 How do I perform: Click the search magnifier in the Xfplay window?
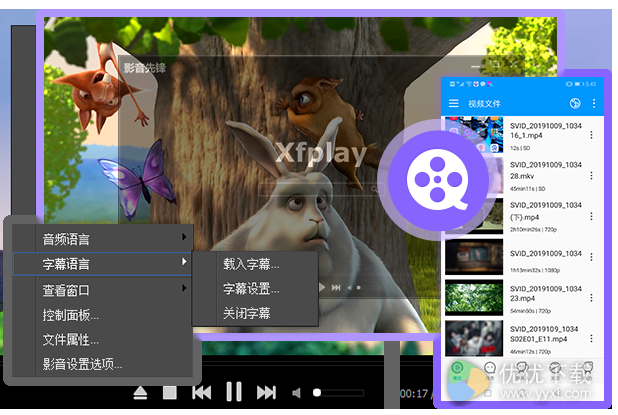point(374,189)
